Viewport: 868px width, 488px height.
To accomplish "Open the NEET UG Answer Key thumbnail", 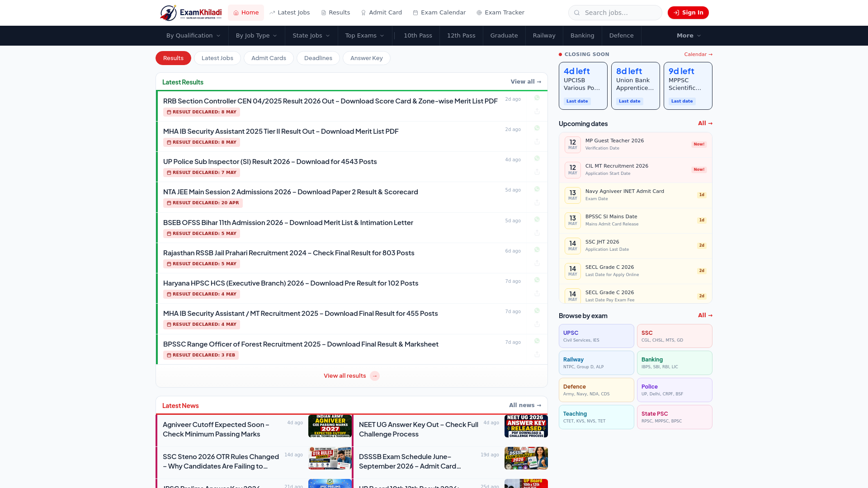I will point(526,426).
